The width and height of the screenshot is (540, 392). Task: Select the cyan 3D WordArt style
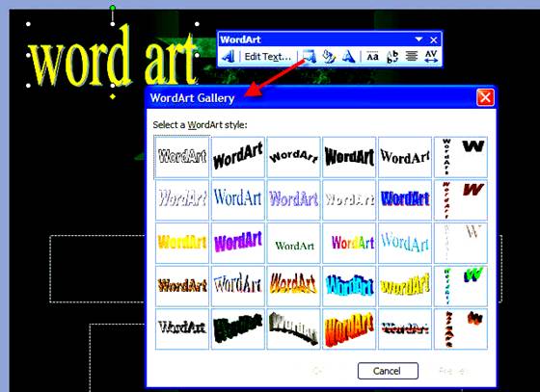[x=349, y=286]
